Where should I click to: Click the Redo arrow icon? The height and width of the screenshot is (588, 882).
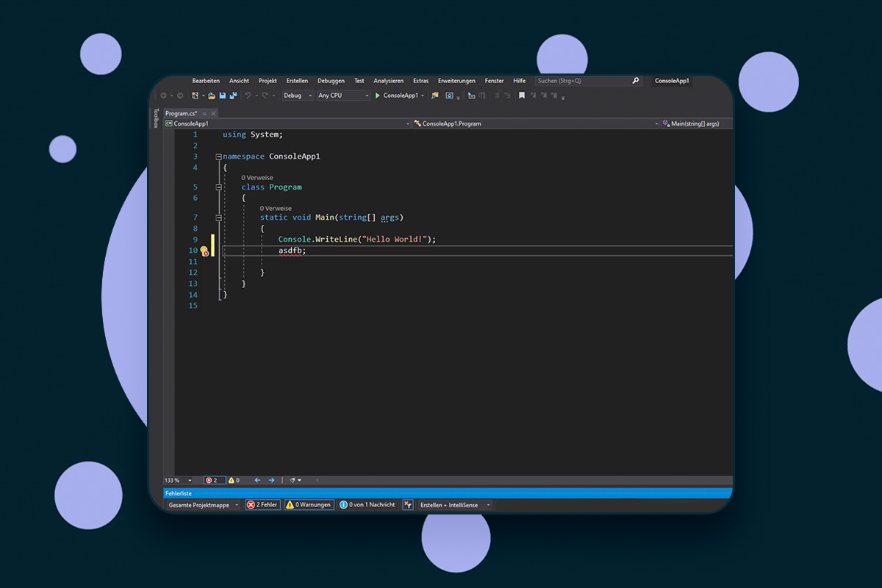pyautogui.click(x=265, y=96)
